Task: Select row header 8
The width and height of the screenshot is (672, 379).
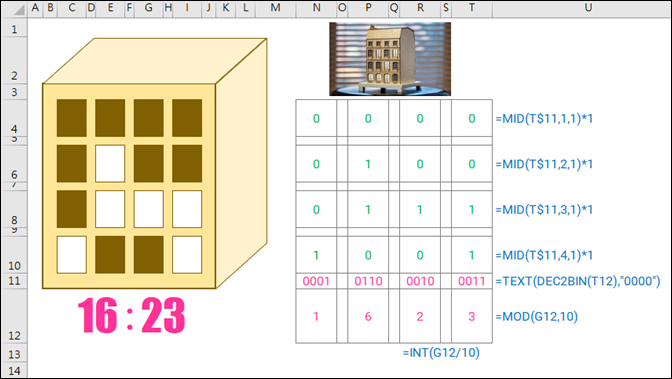Action: (x=15, y=209)
